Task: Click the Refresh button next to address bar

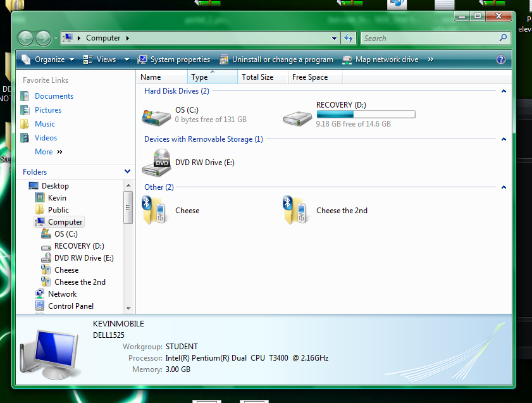Action: pyautogui.click(x=349, y=38)
